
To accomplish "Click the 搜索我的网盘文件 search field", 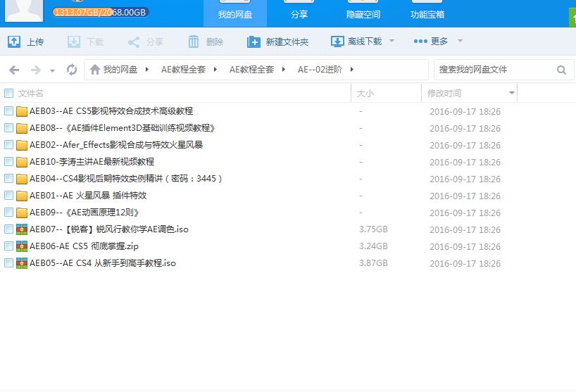I will (493, 70).
